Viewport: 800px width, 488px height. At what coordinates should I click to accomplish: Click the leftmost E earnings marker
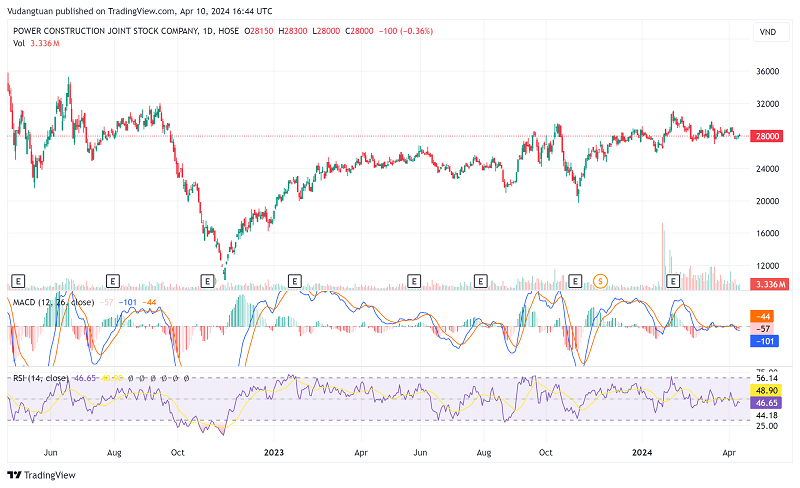tap(17, 281)
